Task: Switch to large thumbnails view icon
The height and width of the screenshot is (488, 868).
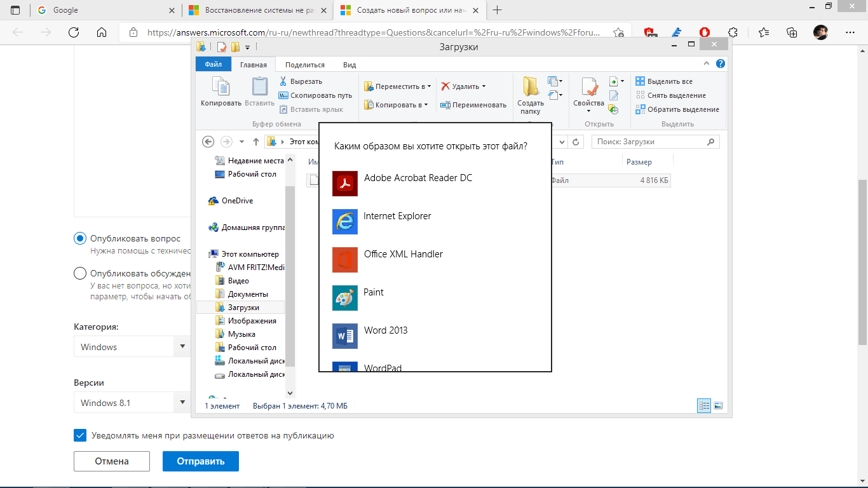Action: pyautogui.click(x=718, y=405)
